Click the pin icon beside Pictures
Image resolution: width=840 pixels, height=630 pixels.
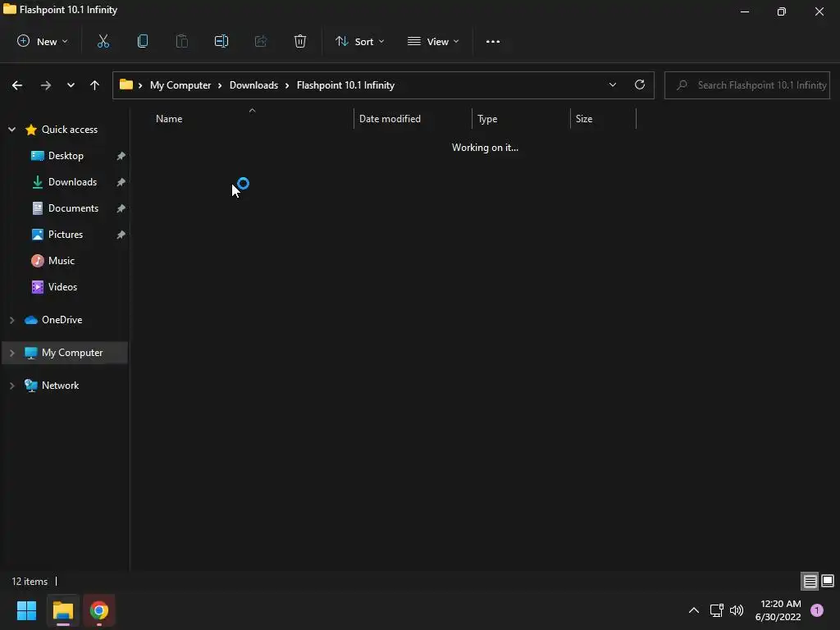tap(121, 235)
